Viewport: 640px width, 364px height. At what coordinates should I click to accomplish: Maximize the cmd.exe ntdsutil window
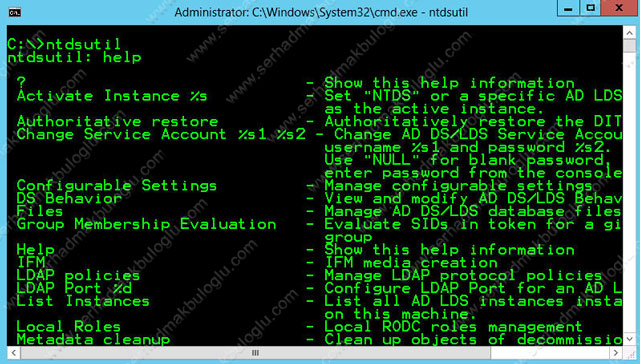[590, 8]
